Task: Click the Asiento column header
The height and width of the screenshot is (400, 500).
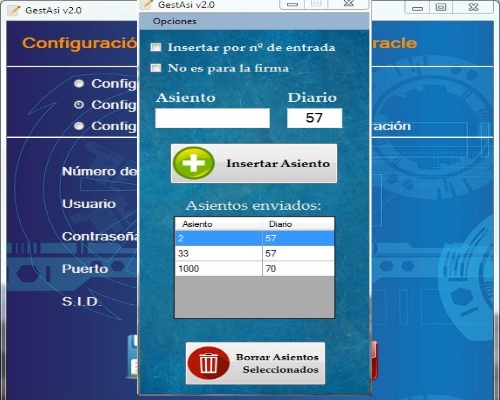Action: click(x=219, y=224)
